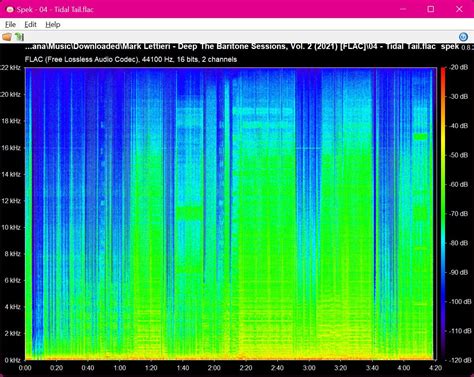Open the File menu
Viewport: 474px width, 377px height.
10,24
